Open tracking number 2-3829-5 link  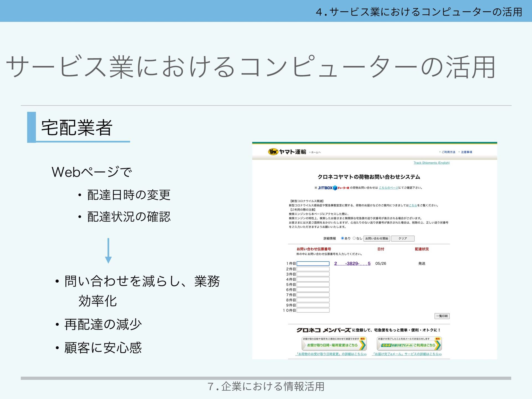tap(352, 264)
